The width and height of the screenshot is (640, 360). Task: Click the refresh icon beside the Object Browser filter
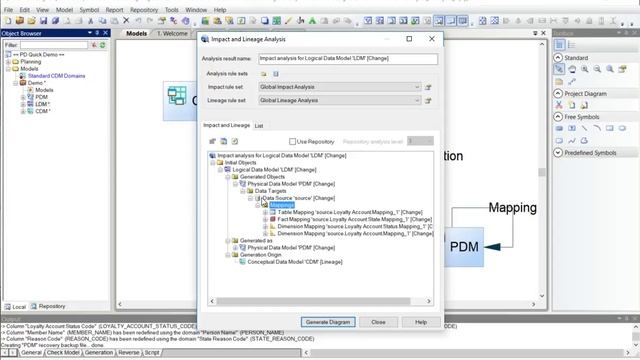(102, 45)
